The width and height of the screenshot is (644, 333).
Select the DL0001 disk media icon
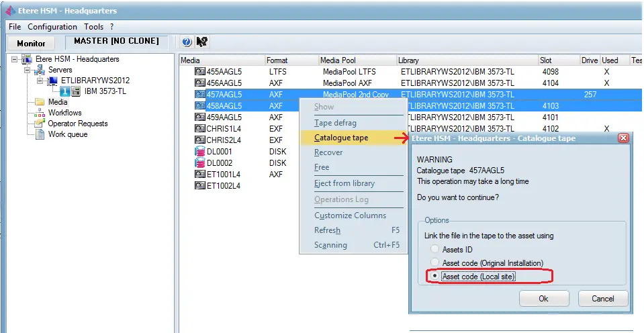click(x=199, y=152)
